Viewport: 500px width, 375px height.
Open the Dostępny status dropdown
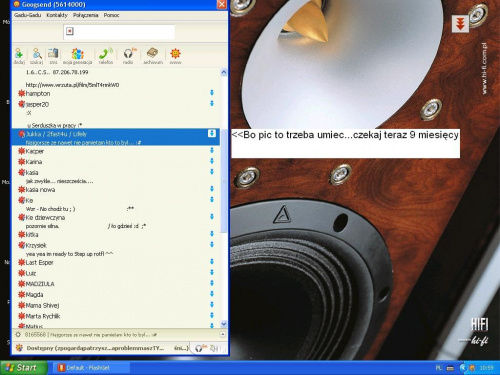(101, 348)
